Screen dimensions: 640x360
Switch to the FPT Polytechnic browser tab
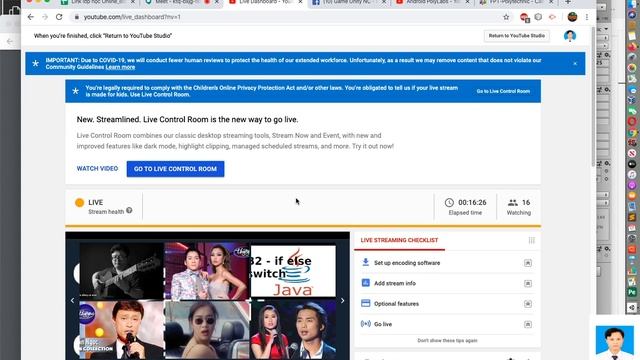pos(516,2)
